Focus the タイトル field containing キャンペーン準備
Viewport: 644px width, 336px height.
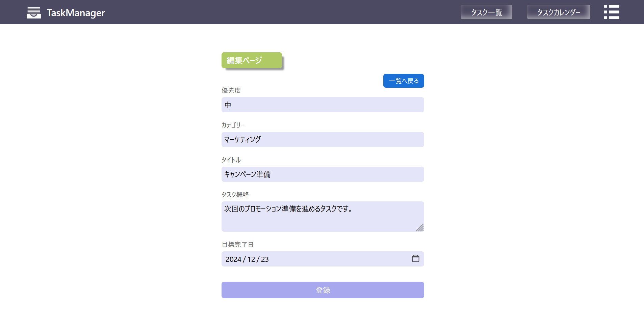pyautogui.click(x=323, y=174)
